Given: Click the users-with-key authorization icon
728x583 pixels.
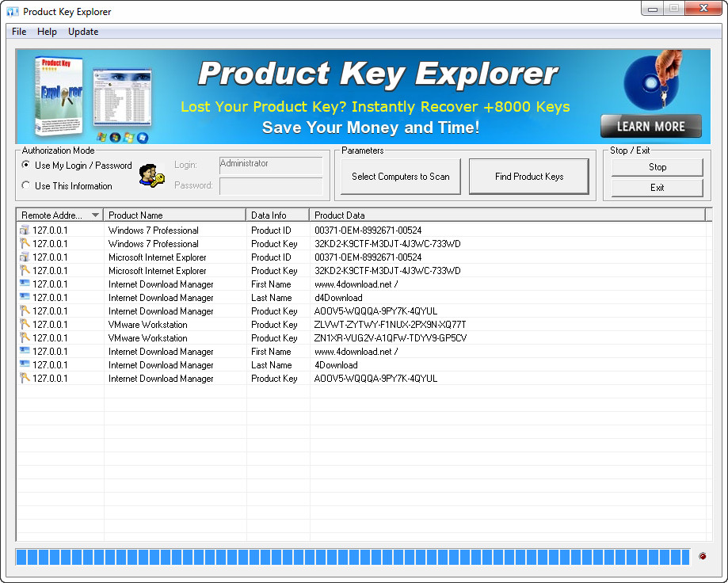Looking at the screenshot, I should pos(152,176).
